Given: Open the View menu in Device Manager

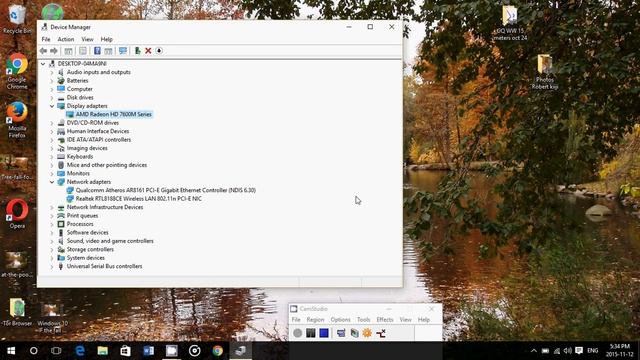Looking at the screenshot, I should 87,39.
